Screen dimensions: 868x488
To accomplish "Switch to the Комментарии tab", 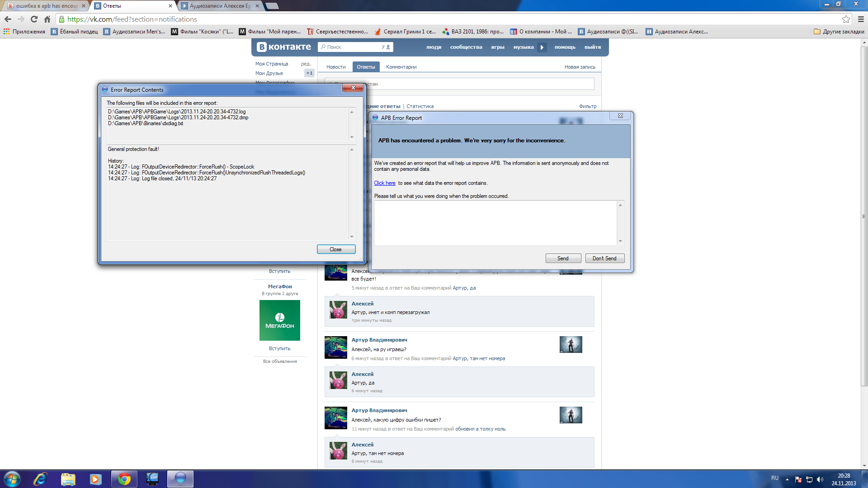I will (401, 67).
